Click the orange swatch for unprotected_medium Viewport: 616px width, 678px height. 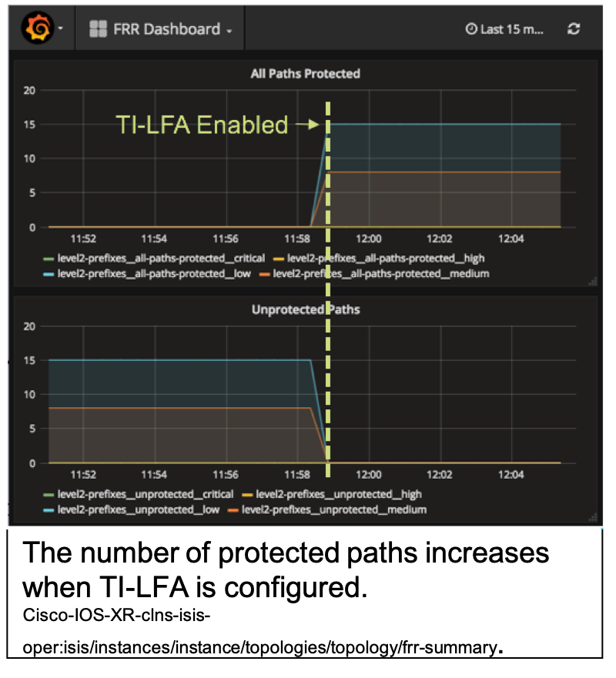point(233,510)
